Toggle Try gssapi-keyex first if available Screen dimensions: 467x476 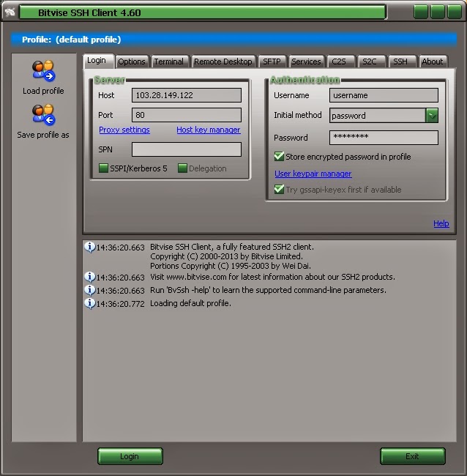click(279, 189)
